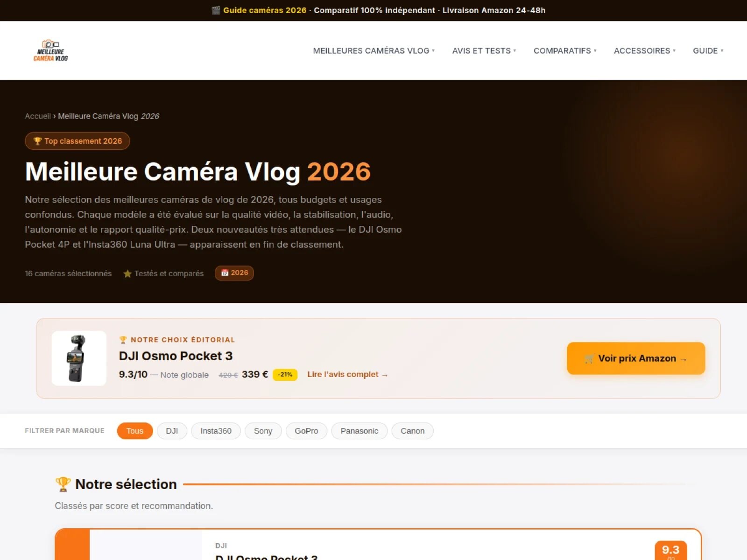Click the Filtrer par marque label

pos(64,431)
